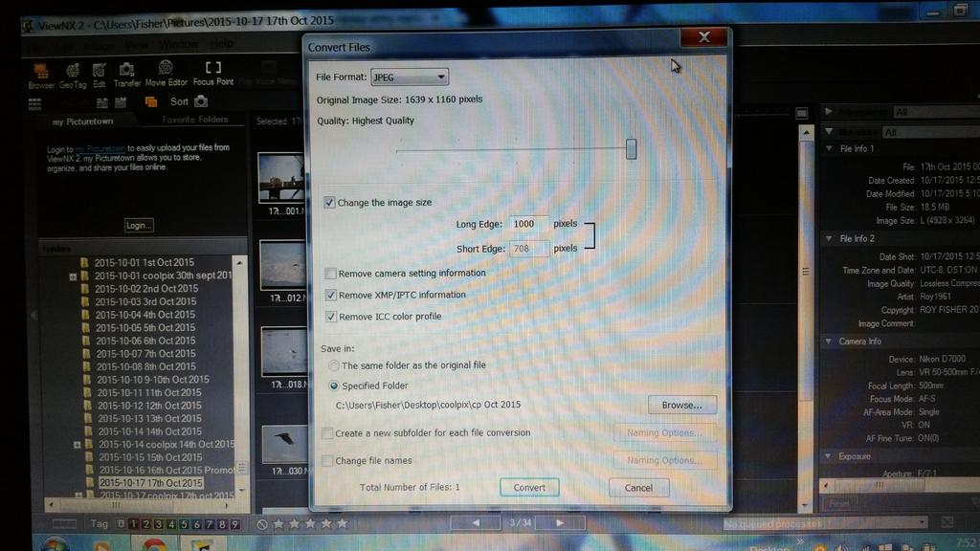Click the first folder icon before Sort

point(101,102)
